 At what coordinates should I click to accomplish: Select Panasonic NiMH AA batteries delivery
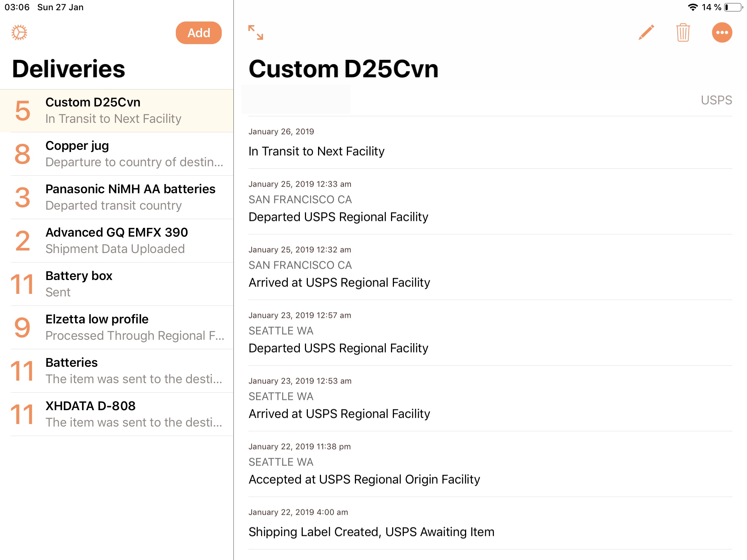pyautogui.click(x=117, y=197)
